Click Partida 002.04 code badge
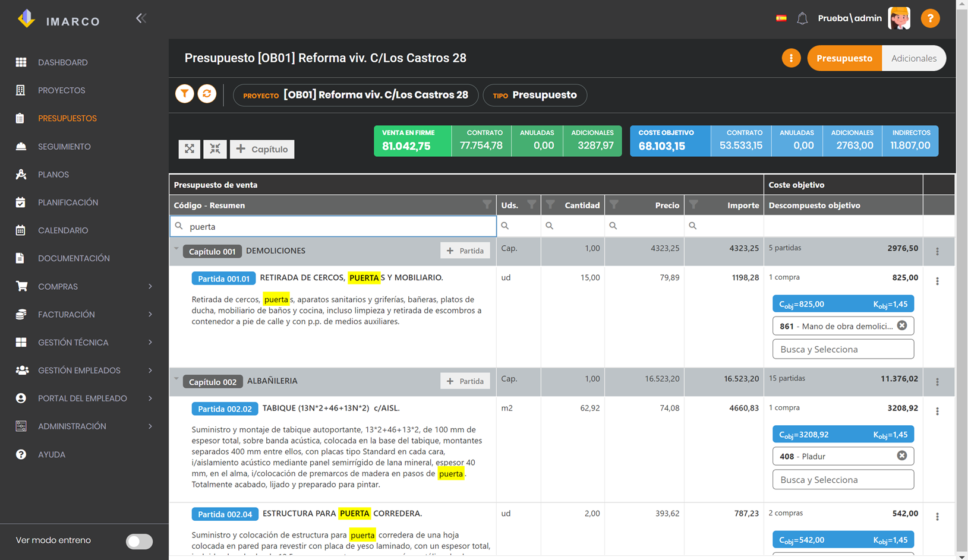The width and height of the screenshot is (968, 560). pyautogui.click(x=225, y=514)
